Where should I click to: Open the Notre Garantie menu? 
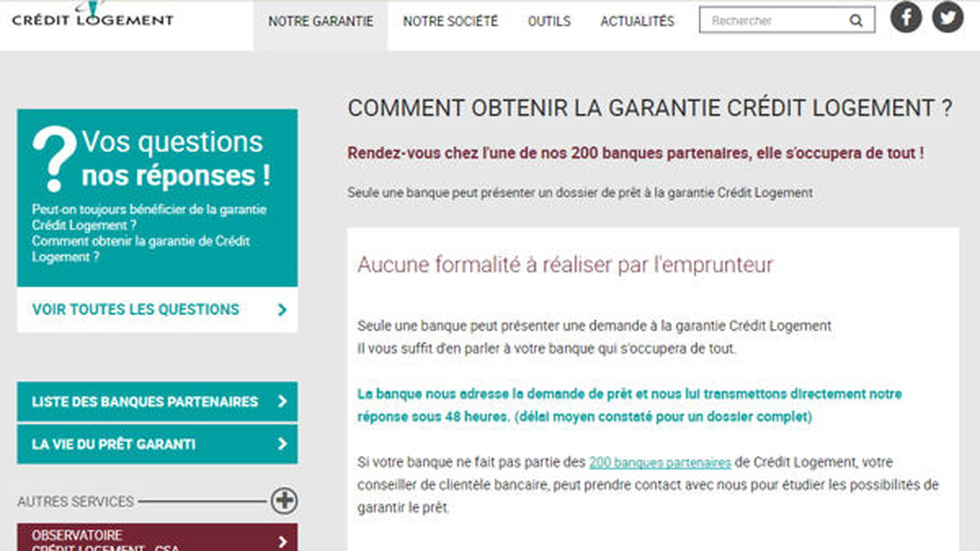click(320, 21)
